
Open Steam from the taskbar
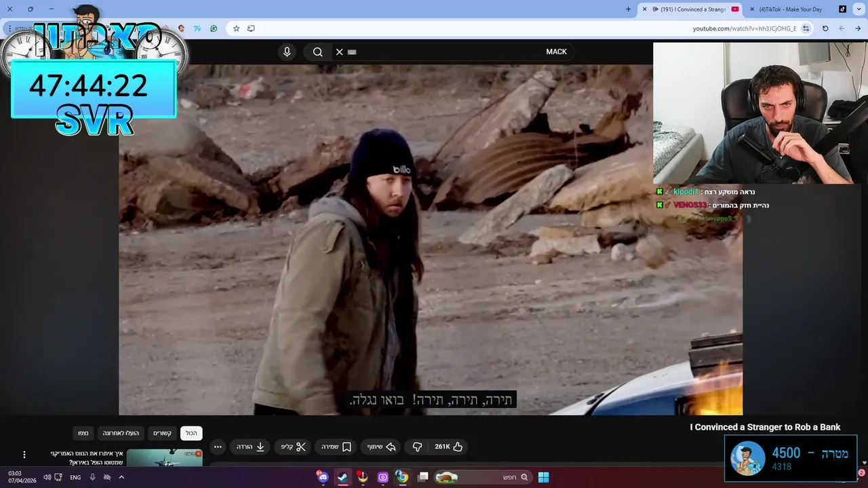(x=342, y=477)
